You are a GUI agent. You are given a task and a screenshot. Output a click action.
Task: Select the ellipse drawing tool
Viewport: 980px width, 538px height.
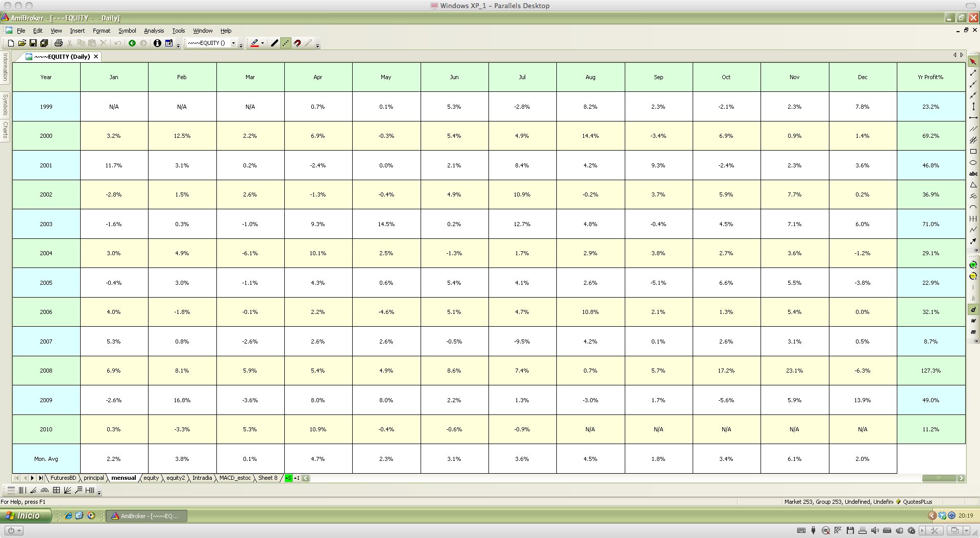tap(973, 163)
